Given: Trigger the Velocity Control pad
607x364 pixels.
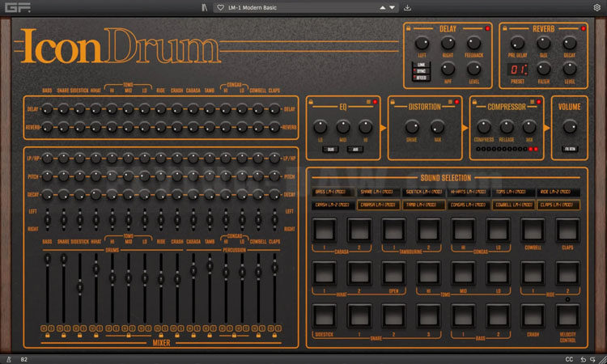Looking at the screenshot, I should [x=567, y=316].
